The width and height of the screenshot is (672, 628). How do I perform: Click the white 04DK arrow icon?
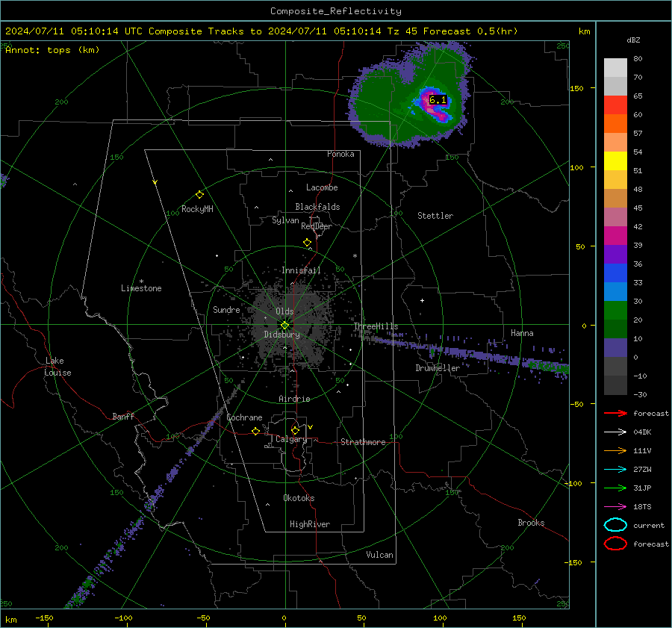click(x=615, y=432)
